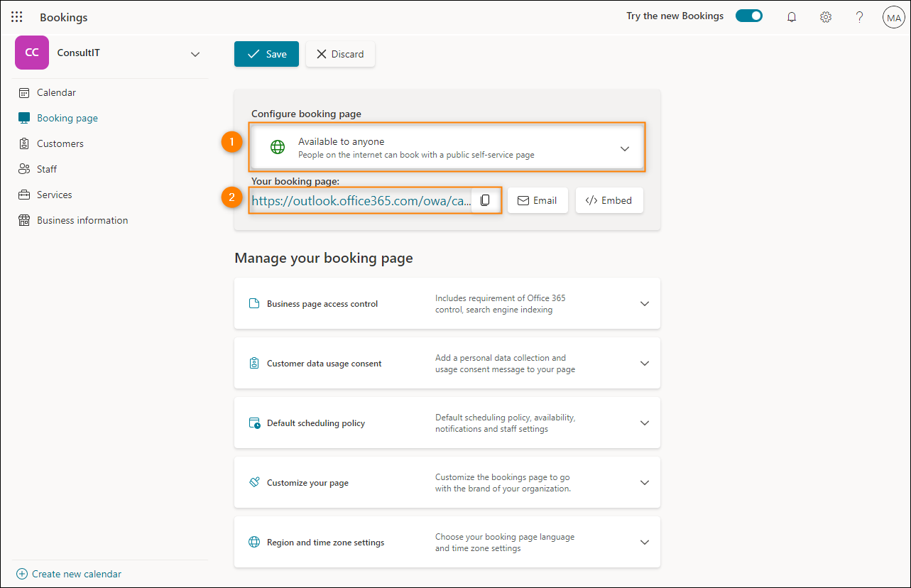Open the Available to anyone dropdown
Screen dimensions: 911x588
tap(447, 148)
